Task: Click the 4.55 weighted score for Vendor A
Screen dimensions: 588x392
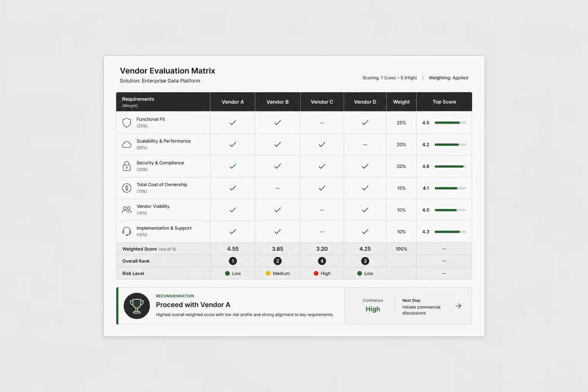Action: (x=233, y=249)
